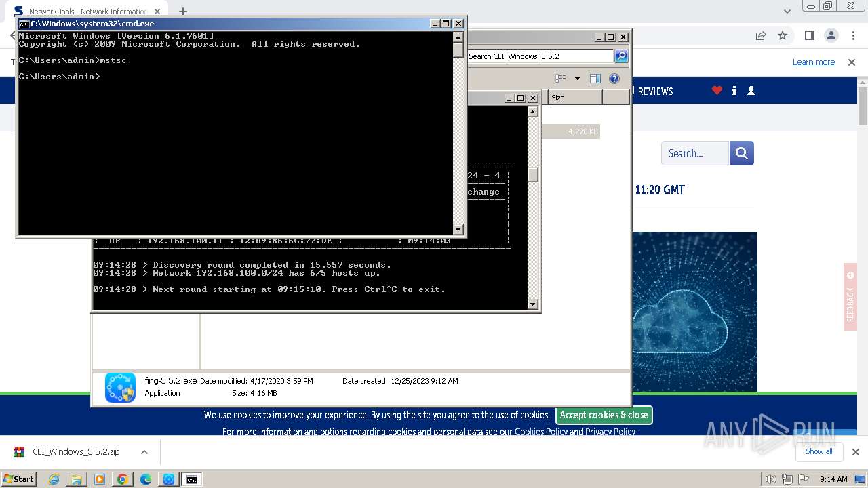868x488 pixels.
Task: Open the Explorer view options dropdown arrow
Action: (x=577, y=79)
